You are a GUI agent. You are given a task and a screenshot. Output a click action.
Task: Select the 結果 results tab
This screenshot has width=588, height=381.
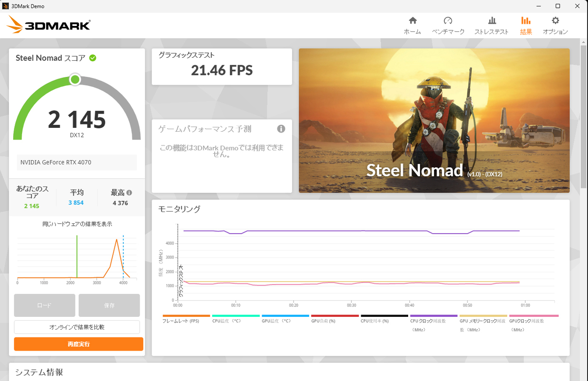point(526,25)
